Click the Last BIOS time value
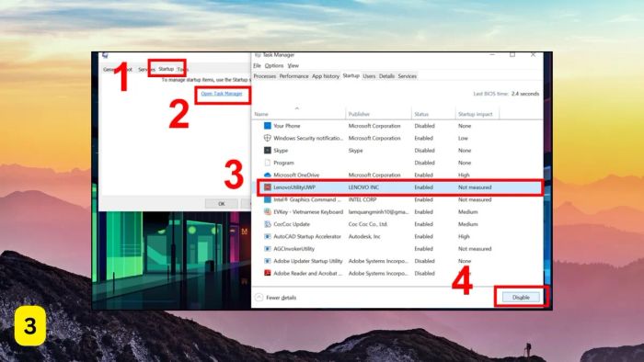The height and width of the screenshot is (362, 644). coord(525,94)
